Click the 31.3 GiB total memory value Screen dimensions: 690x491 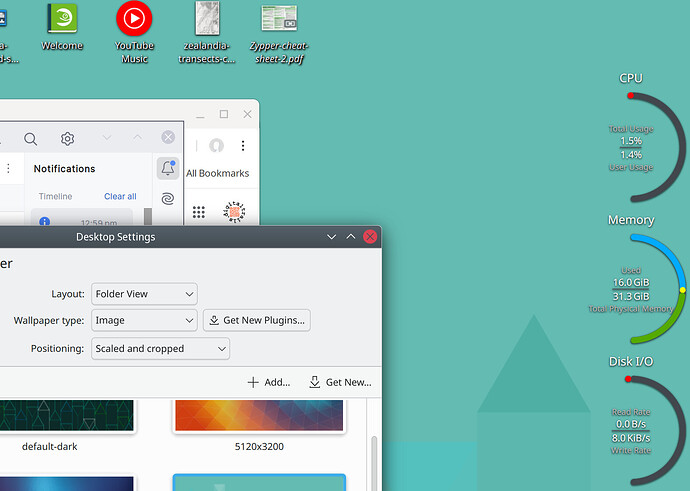point(631,296)
